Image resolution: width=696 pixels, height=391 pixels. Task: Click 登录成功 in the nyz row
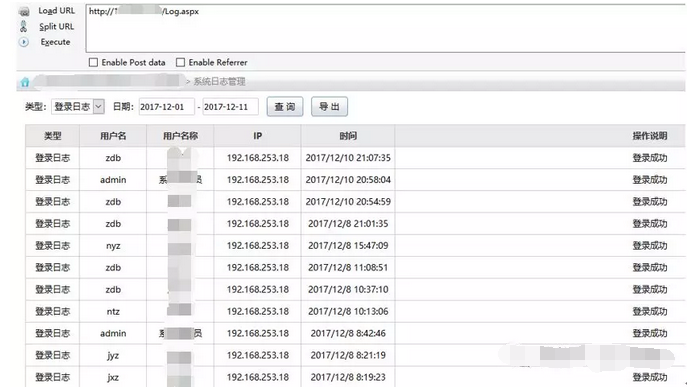[650, 245]
